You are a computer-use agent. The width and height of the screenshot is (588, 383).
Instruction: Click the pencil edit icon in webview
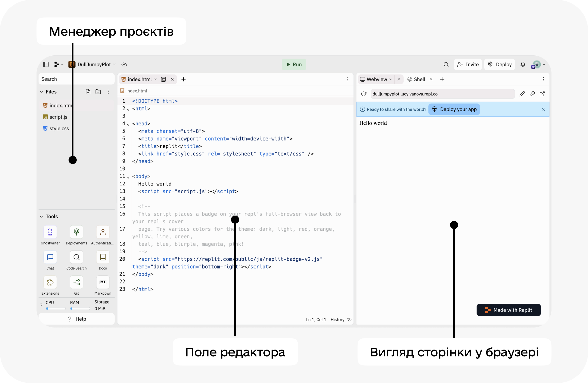tap(522, 94)
